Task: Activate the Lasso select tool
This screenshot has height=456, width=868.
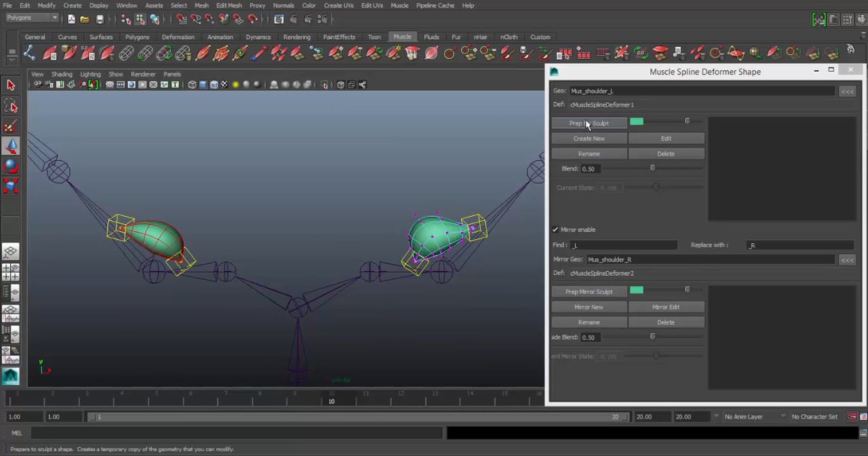Action: coord(10,106)
